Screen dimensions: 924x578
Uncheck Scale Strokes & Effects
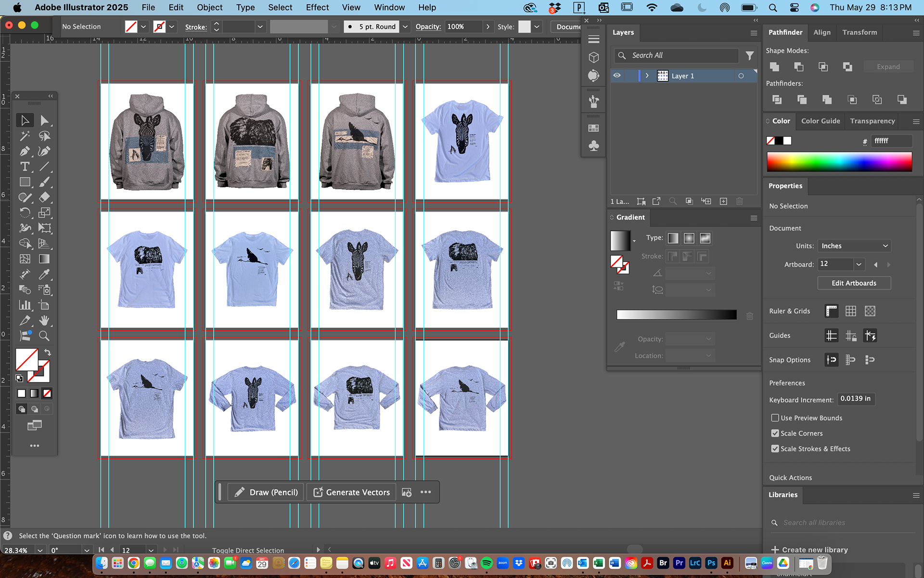click(x=775, y=449)
